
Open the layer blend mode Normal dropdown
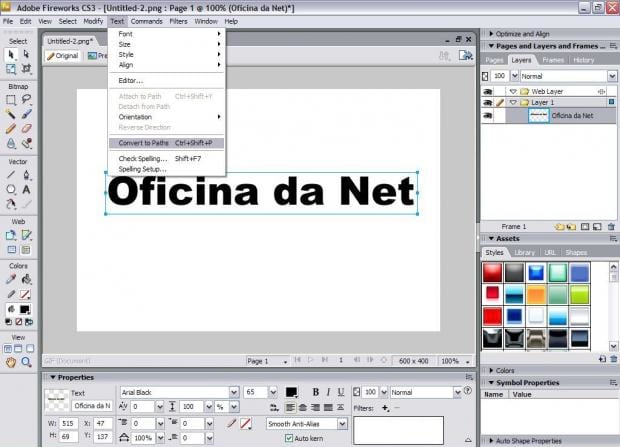point(612,76)
